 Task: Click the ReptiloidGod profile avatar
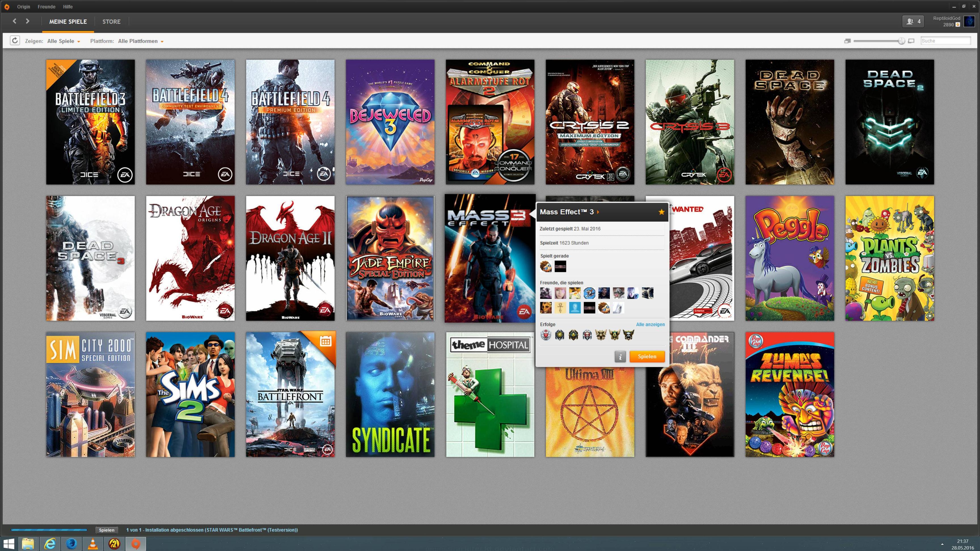[969, 21]
